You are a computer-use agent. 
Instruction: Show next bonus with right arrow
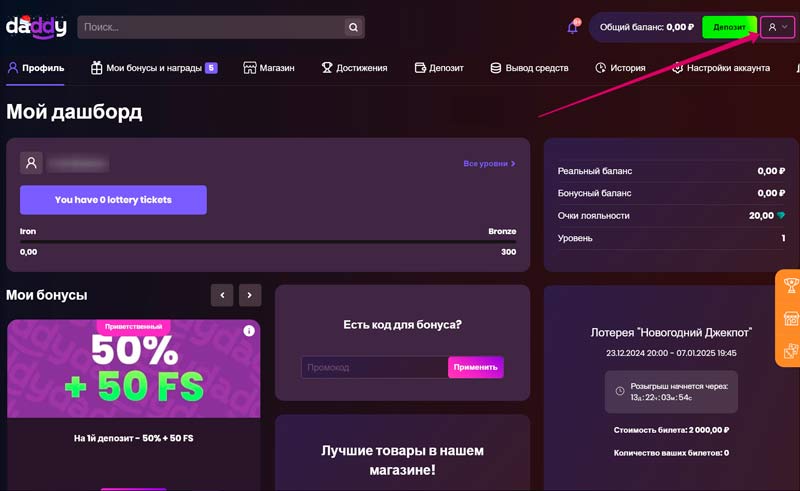(x=249, y=295)
